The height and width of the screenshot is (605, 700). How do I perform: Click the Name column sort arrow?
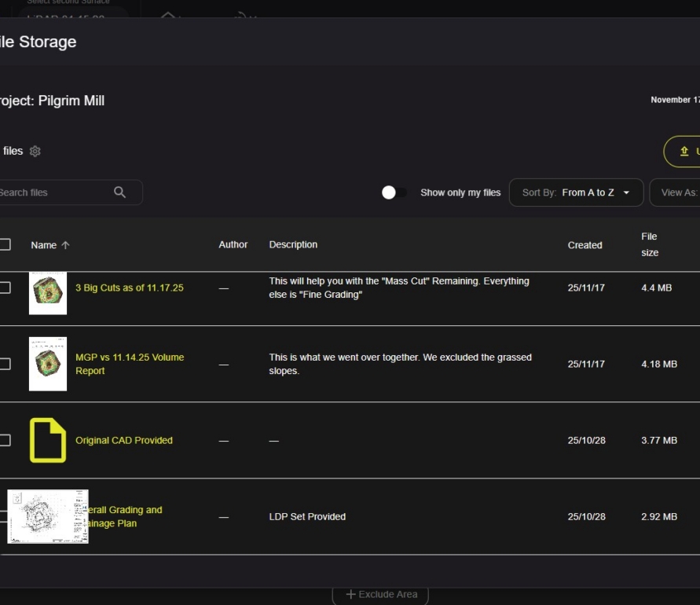(x=65, y=245)
